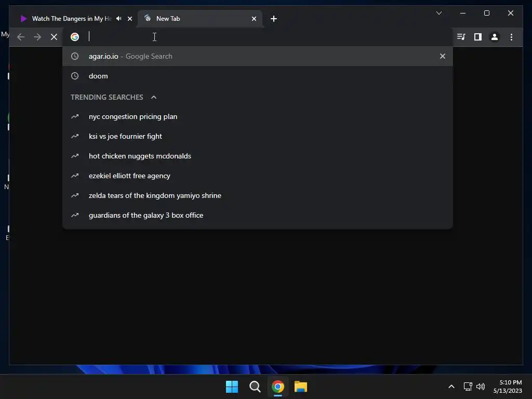Screen dimensions: 532x399
Task: Open the profile avatar menu
Action: tap(495, 37)
